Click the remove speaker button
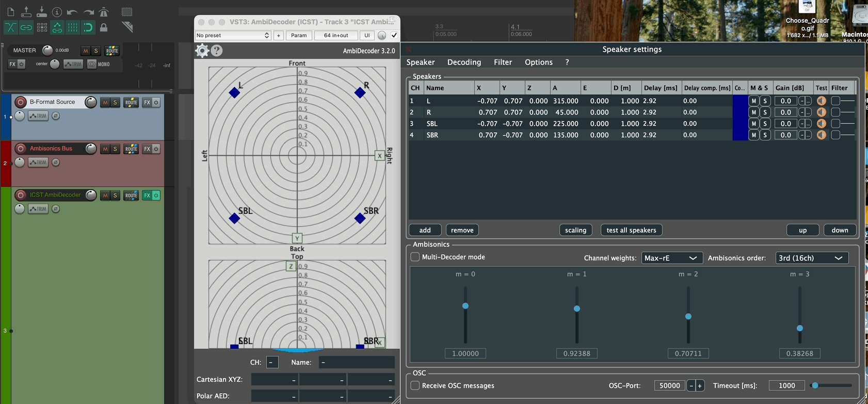This screenshot has width=868, height=404. tap(462, 230)
